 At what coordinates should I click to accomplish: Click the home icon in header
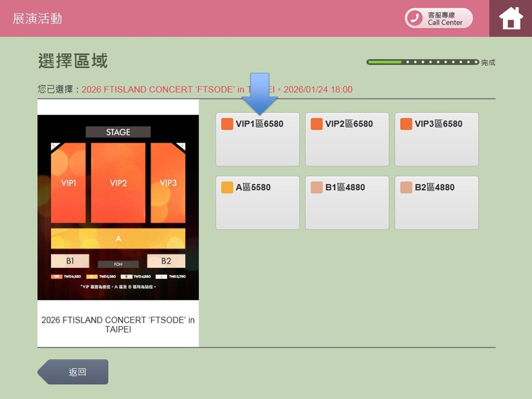[511, 18]
